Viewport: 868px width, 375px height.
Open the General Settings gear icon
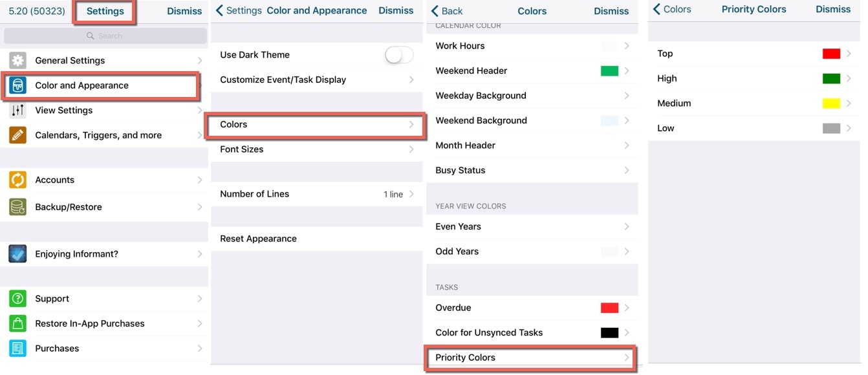tap(17, 60)
